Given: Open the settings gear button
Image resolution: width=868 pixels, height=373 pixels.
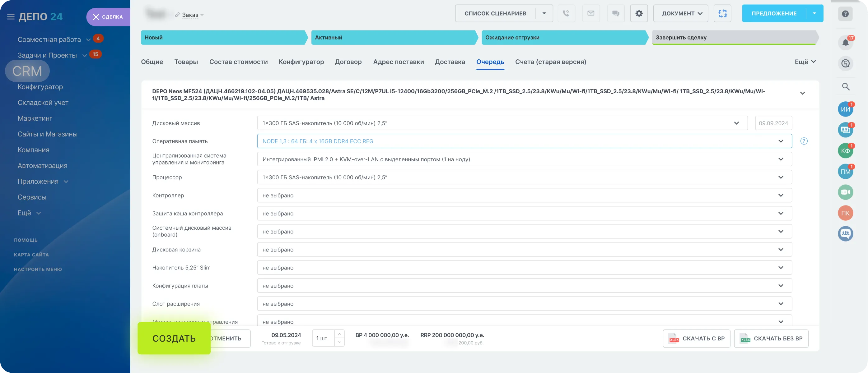Looking at the screenshot, I should [x=639, y=13].
